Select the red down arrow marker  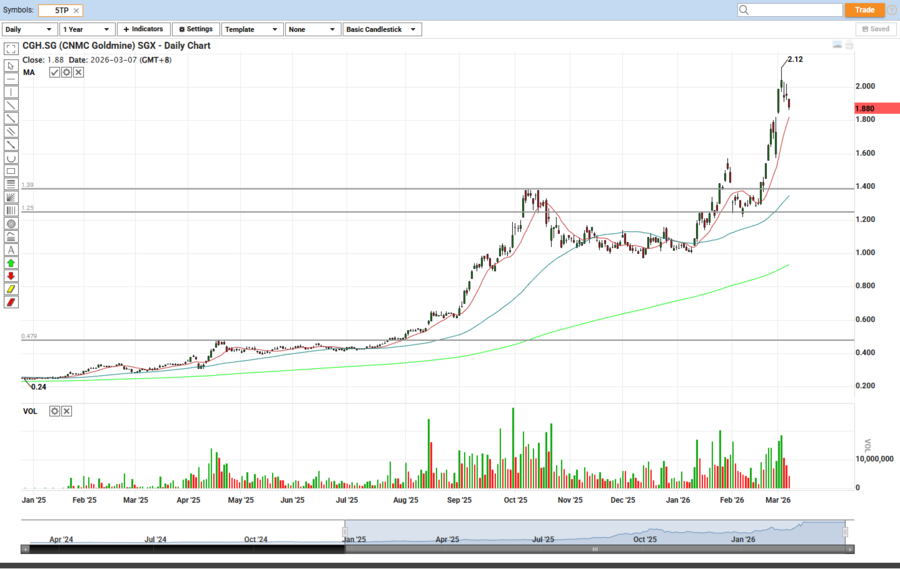point(11,276)
